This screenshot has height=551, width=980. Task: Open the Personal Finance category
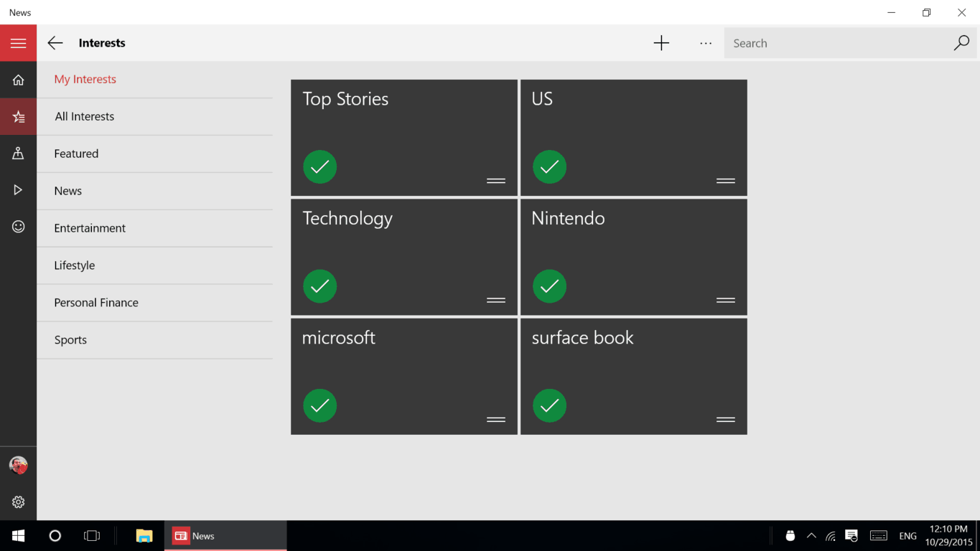(x=155, y=303)
